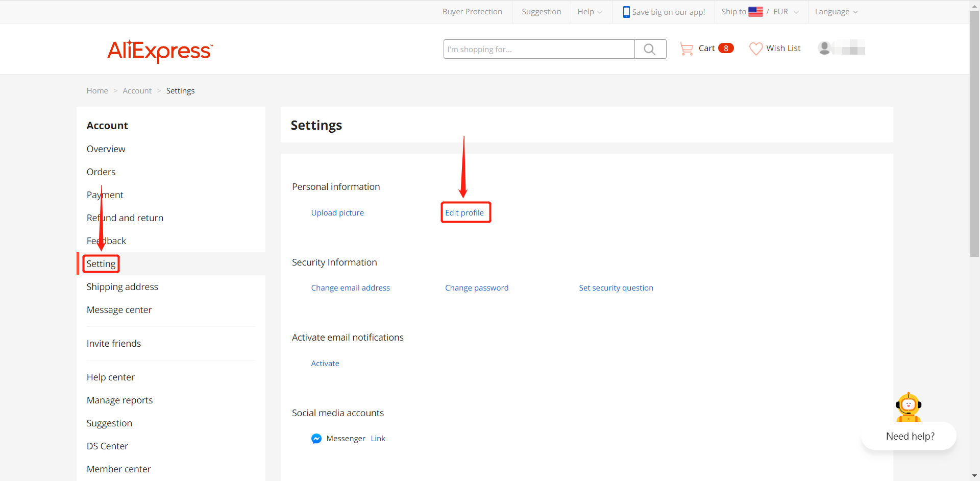The height and width of the screenshot is (481, 980).
Task: Open the Need help chatbot
Action: point(909,436)
